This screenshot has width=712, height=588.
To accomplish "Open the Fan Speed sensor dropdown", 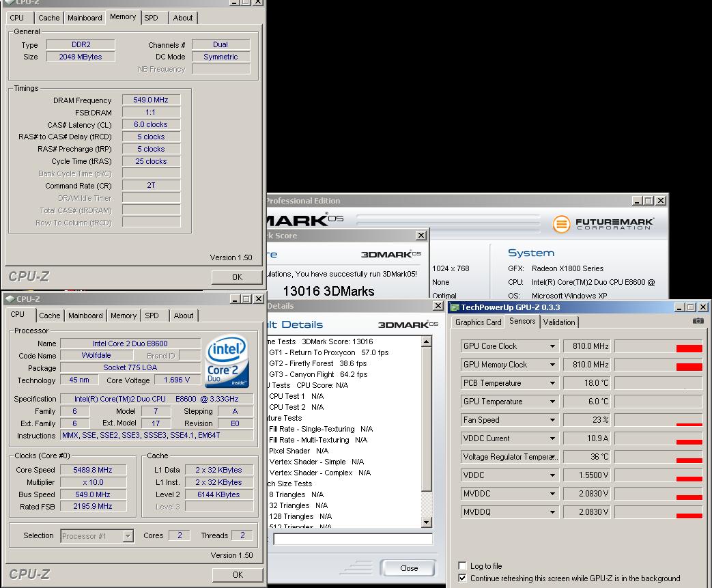I will 552,420.
